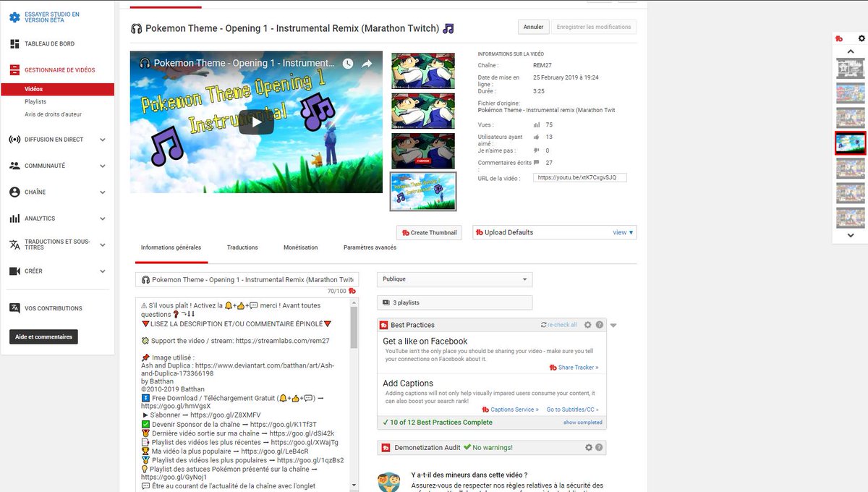Open Playlists in the sidebar
Viewport: 868px width, 492px height.
pyautogui.click(x=35, y=102)
